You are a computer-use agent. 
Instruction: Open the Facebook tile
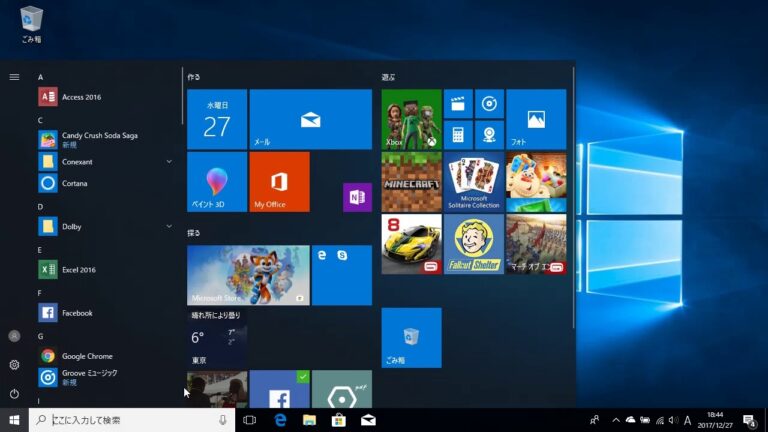[x=279, y=389]
